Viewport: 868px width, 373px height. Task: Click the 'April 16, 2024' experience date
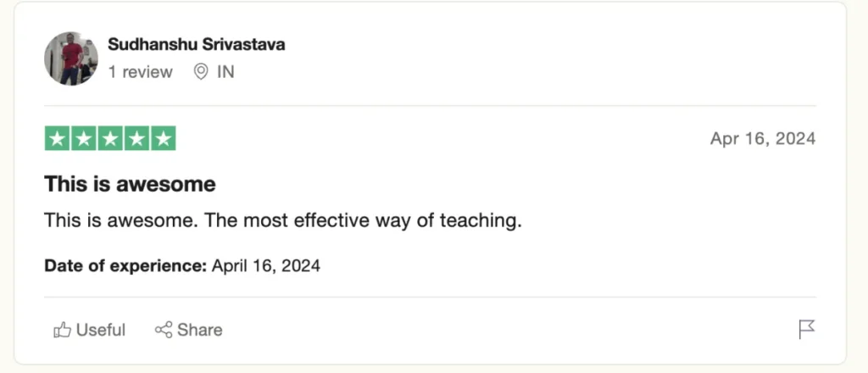(x=266, y=265)
